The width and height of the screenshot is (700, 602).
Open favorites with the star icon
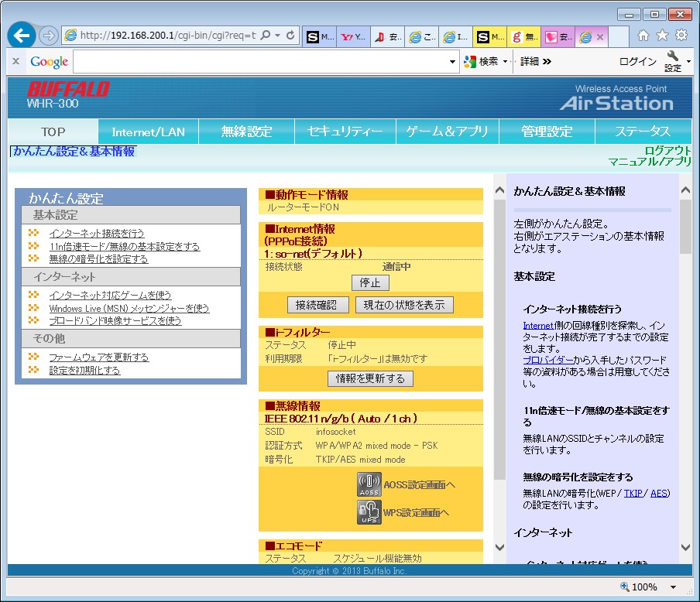click(662, 36)
